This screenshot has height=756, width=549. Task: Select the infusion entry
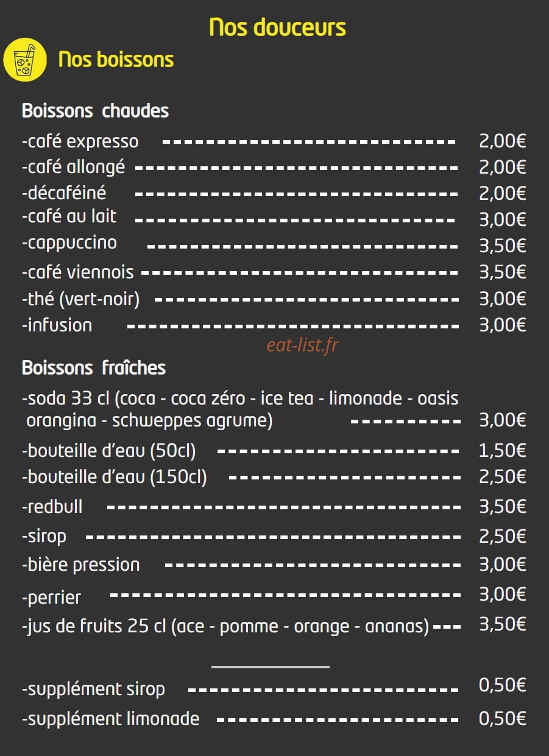[x=274, y=325]
